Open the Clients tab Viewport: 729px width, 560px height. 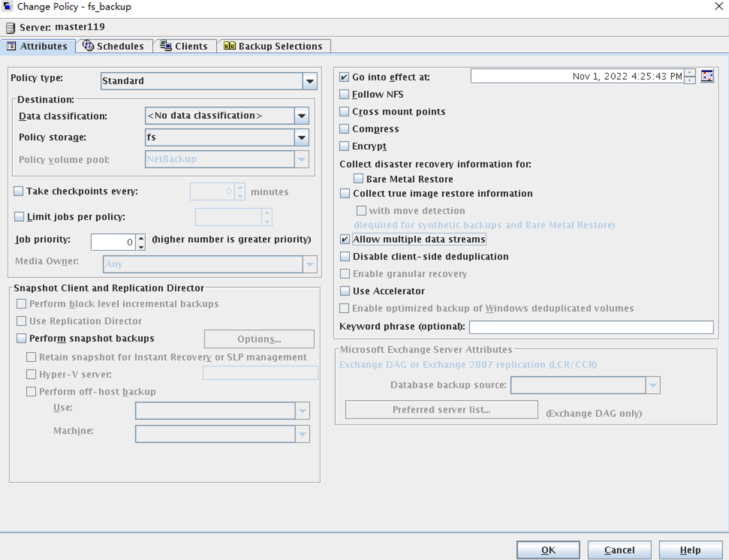coord(184,46)
